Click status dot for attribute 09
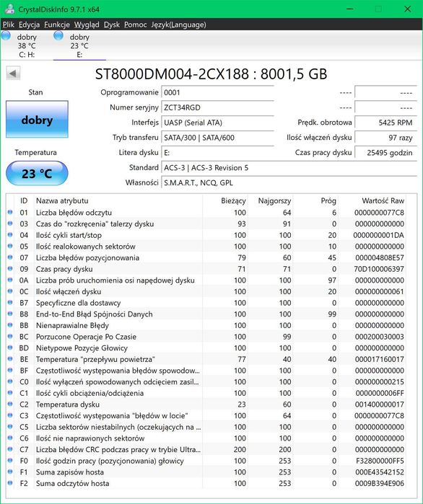Viewport: 423px width, 504px height. coord(10,269)
